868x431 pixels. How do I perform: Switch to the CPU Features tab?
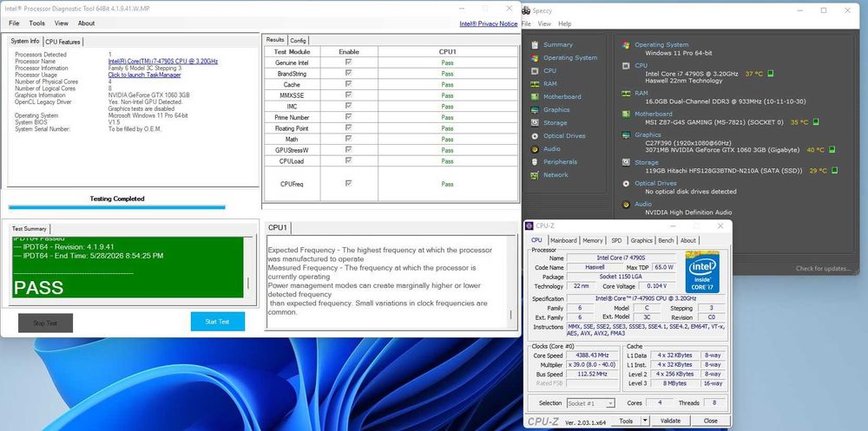63,42
